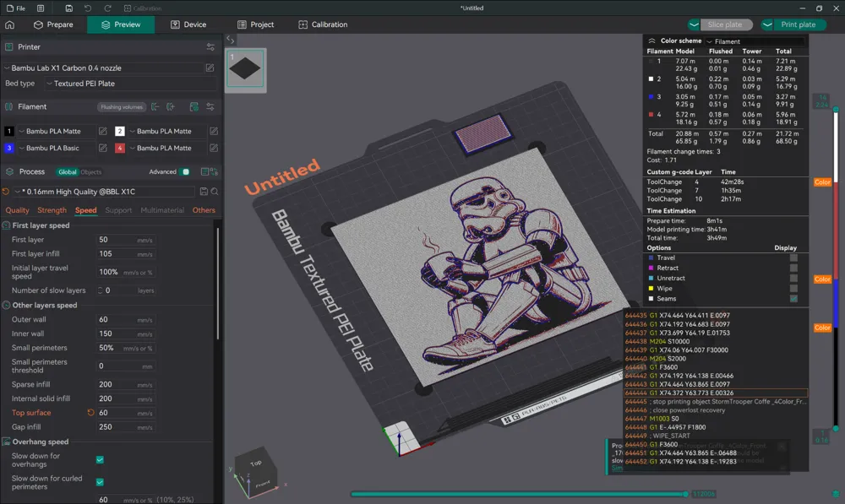
Task: Click the Outer wall speed field
Action: (x=126, y=319)
